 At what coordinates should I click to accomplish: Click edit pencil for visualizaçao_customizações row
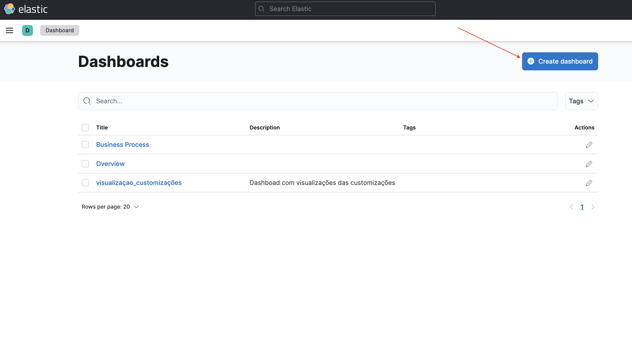point(589,183)
